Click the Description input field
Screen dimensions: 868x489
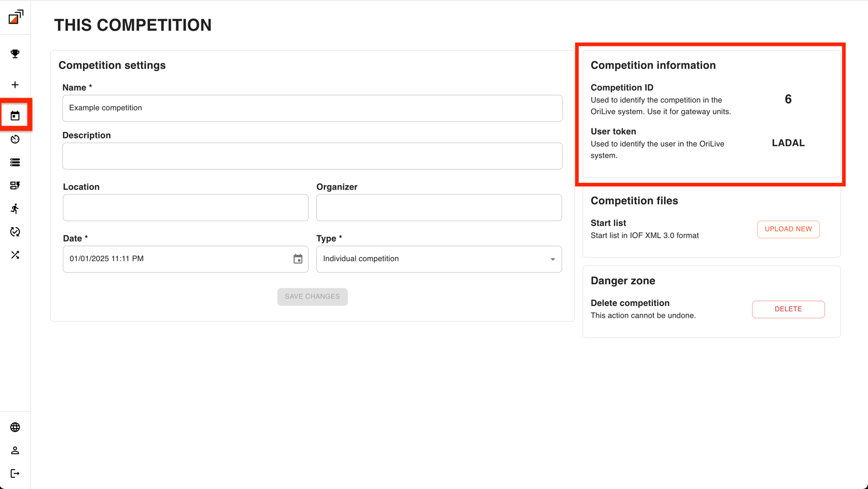click(312, 156)
